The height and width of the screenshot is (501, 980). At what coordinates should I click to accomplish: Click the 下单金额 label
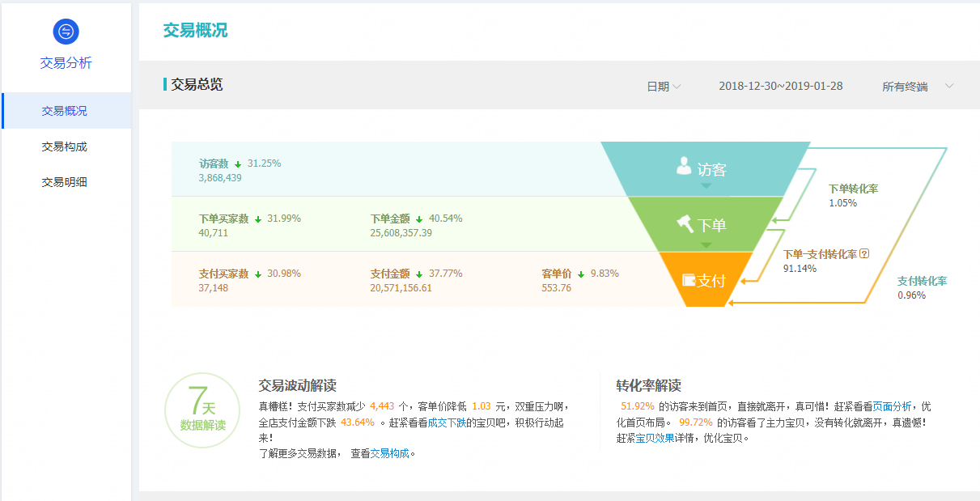(x=390, y=219)
